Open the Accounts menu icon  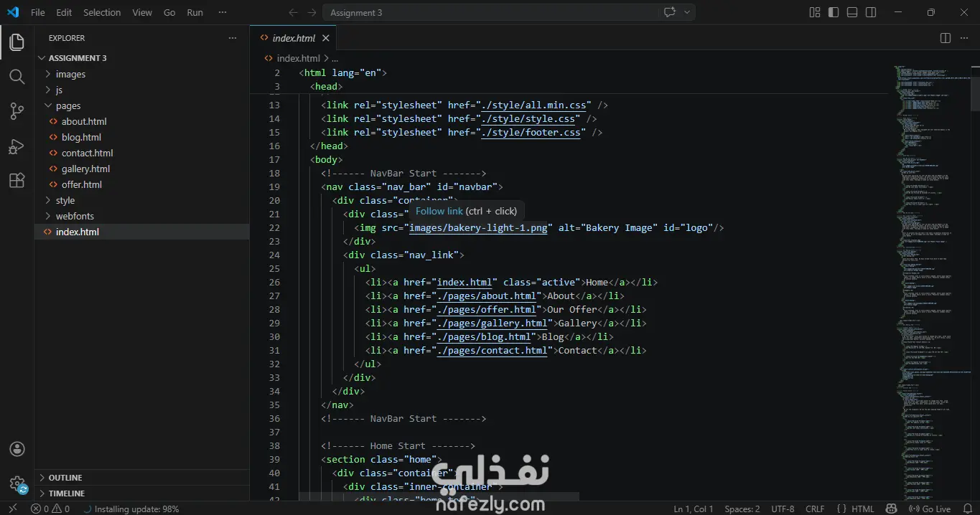pos(17,450)
